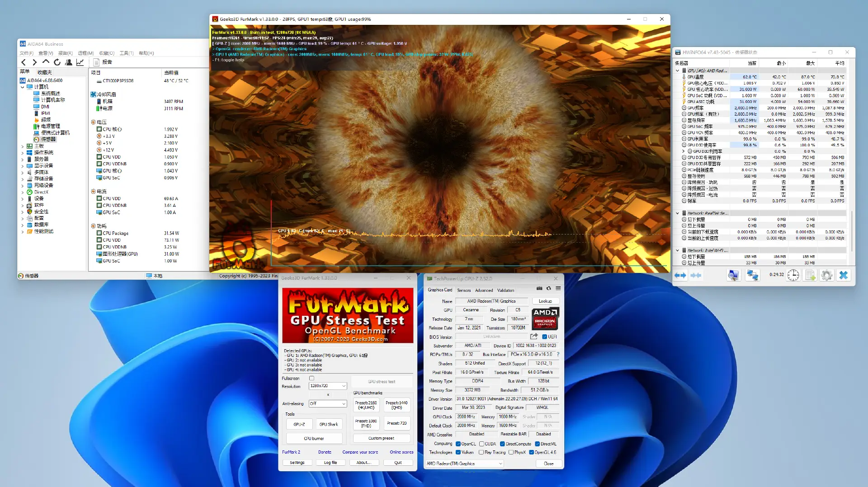
Task: Toggle Fullscreen checkbox in FurMark
Action: 311,378
